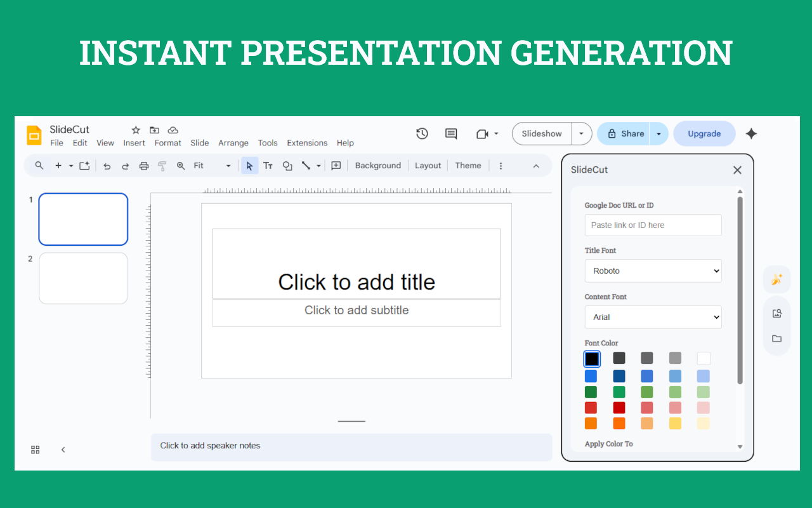The height and width of the screenshot is (508, 812).
Task: Click the Google Slides logo icon
Action: coord(34,135)
